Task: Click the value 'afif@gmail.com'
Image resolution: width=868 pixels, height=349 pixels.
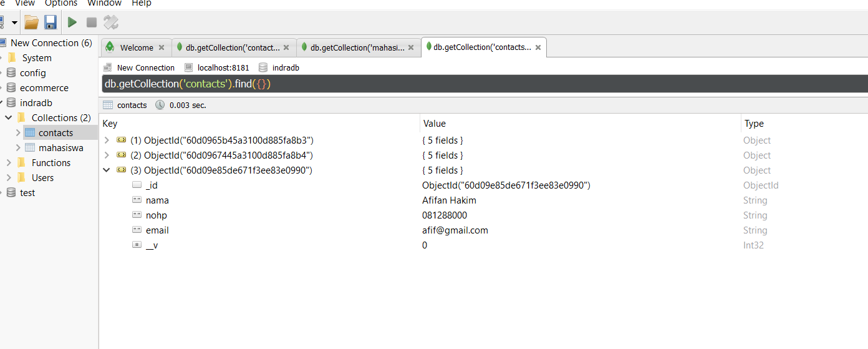Action: 455,230
